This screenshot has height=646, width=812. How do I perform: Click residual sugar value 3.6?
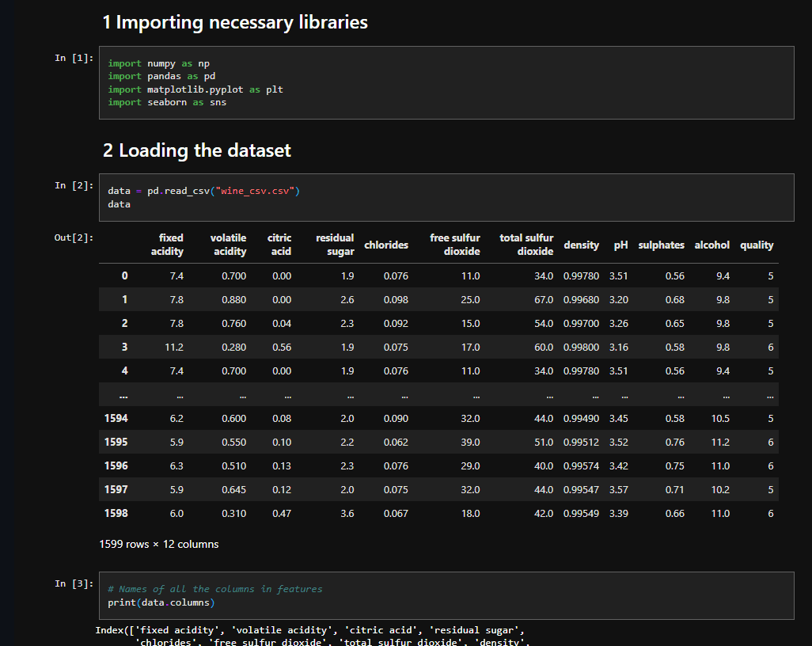[347, 513]
